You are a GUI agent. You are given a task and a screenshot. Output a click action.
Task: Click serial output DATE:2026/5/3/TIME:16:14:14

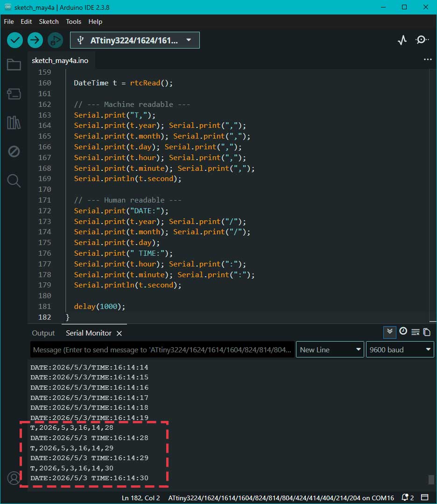pyautogui.click(x=89, y=367)
